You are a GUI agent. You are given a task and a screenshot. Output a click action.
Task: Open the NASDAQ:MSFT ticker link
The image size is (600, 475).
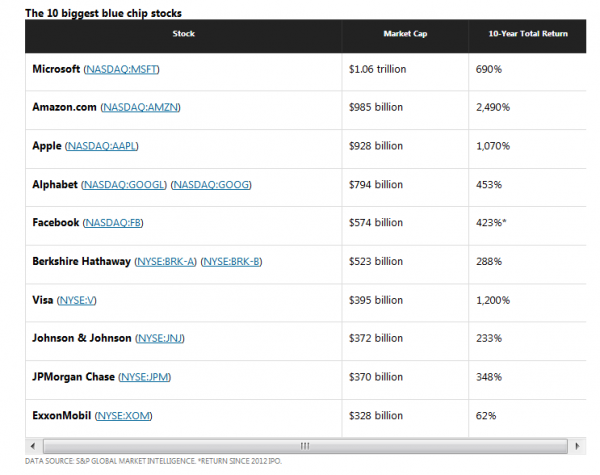pos(122,69)
